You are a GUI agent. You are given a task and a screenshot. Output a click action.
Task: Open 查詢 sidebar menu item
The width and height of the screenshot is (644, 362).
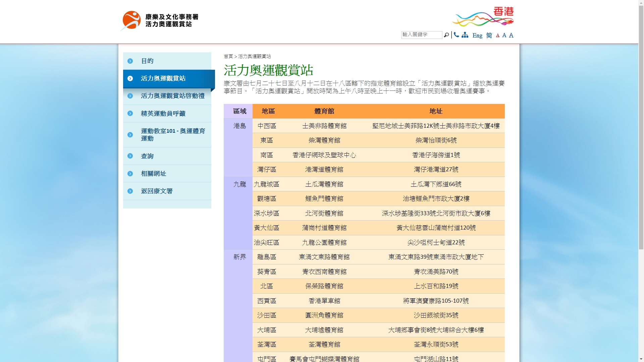click(x=167, y=156)
